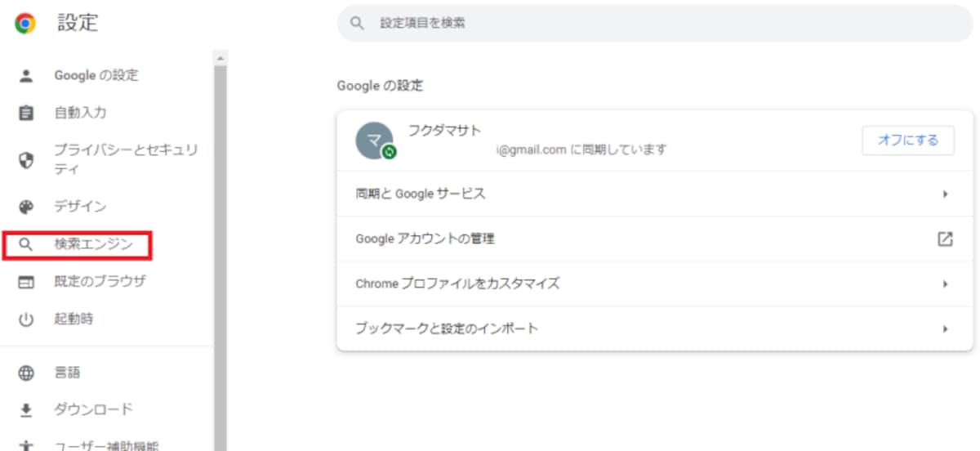Click the 設定項目を検索 search field
Viewport: 980px width, 451px height.
(x=655, y=24)
